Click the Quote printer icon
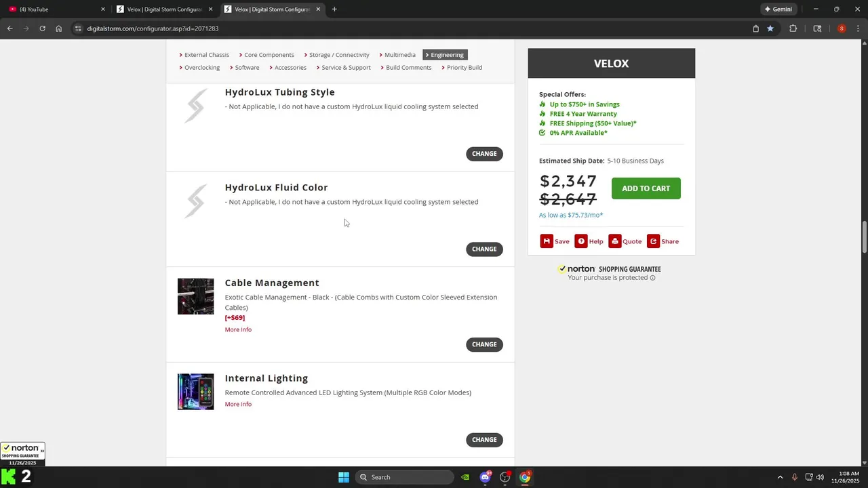This screenshot has width=868, height=488. pyautogui.click(x=615, y=241)
